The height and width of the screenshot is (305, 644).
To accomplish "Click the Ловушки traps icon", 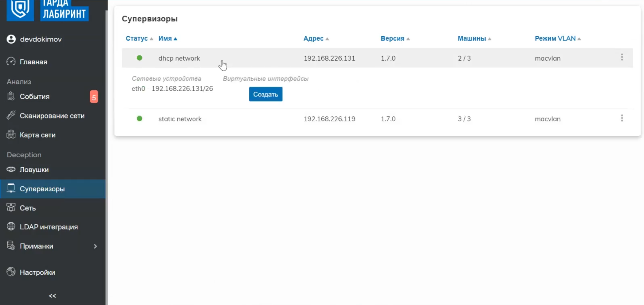I will (x=11, y=169).
